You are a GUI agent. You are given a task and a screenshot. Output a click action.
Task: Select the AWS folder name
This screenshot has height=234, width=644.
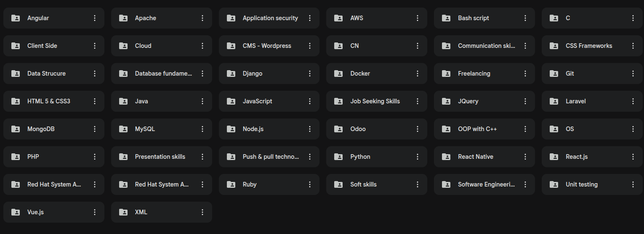tap(357, 18)
